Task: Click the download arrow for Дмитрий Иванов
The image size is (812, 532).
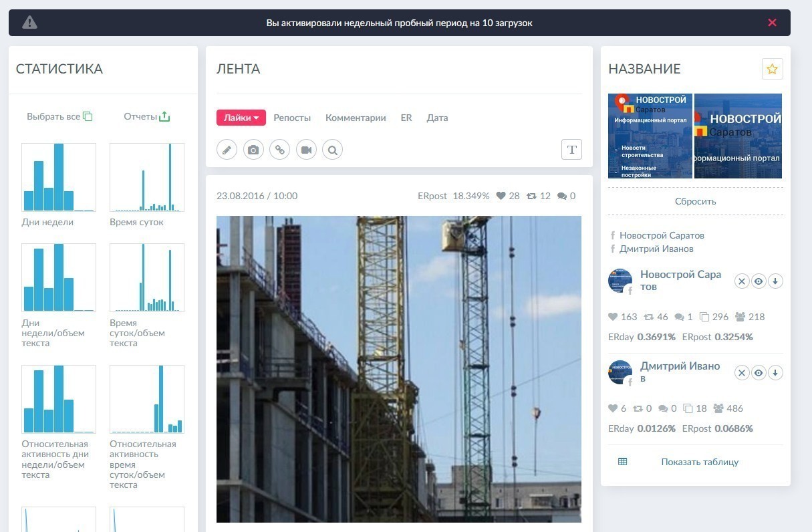Action: coord(775,373)
